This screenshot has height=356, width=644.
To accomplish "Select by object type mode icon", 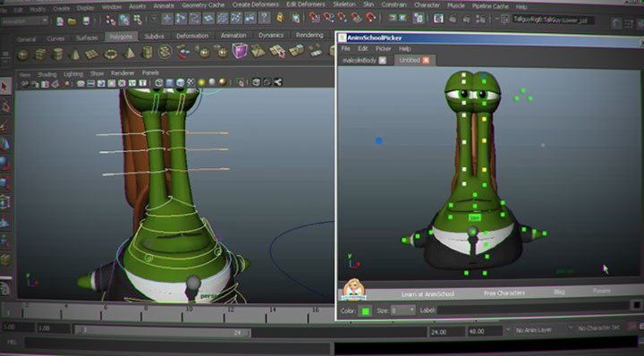I will point(124,20).
